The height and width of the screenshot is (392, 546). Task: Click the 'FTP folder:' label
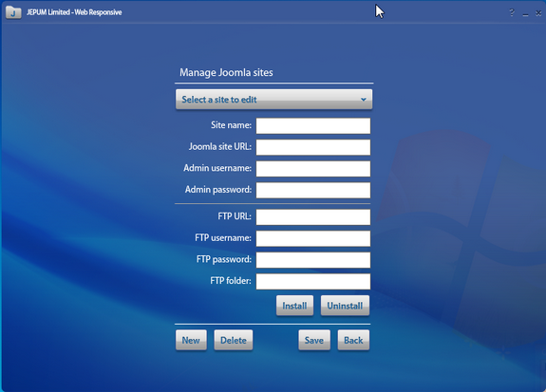(x=231, y=281)
